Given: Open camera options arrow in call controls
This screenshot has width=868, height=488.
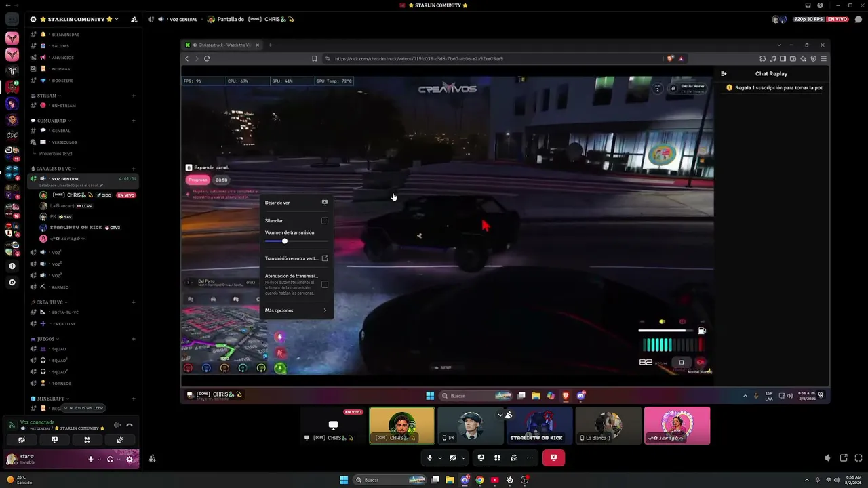Looking at the screenshot, I should click(463, 458).
